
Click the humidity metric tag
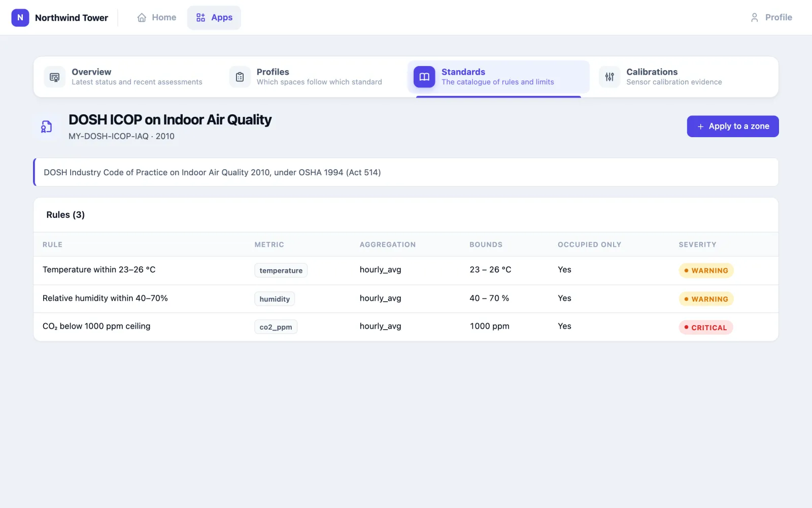click(275, 299)
